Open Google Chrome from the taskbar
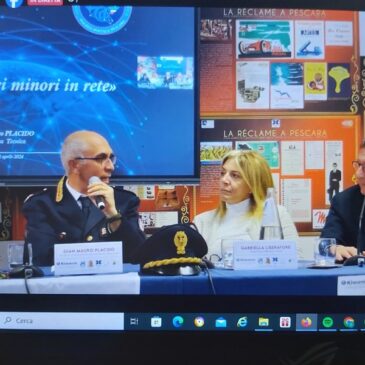 [x=349, y=322]
